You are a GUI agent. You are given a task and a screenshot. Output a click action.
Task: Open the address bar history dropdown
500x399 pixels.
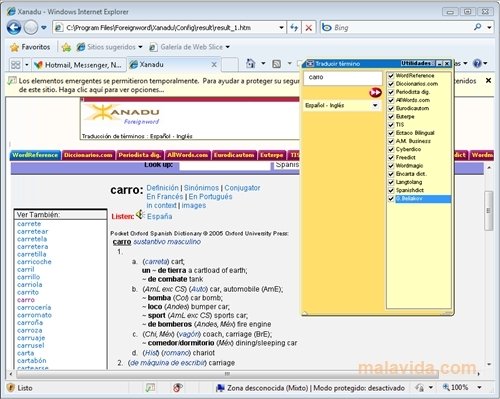pos(282,27)
